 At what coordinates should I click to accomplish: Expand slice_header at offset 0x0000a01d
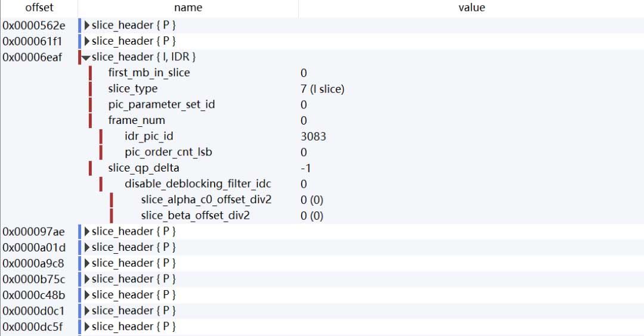[x=87, y=247]
